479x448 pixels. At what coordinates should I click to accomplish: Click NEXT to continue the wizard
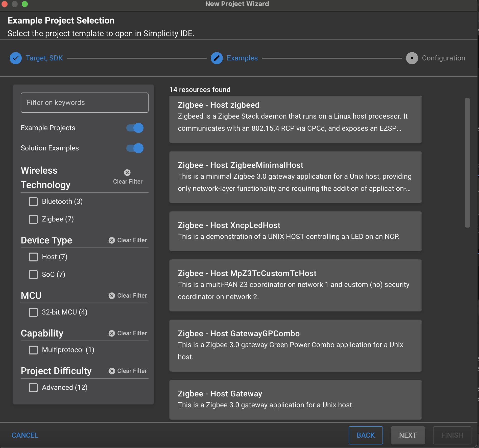(x=408, y=435)
